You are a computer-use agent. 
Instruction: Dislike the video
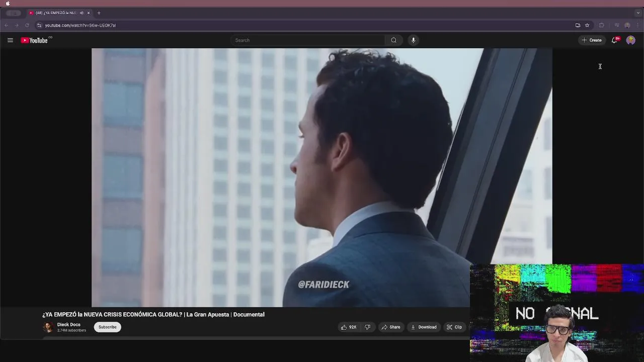[368, 327]
